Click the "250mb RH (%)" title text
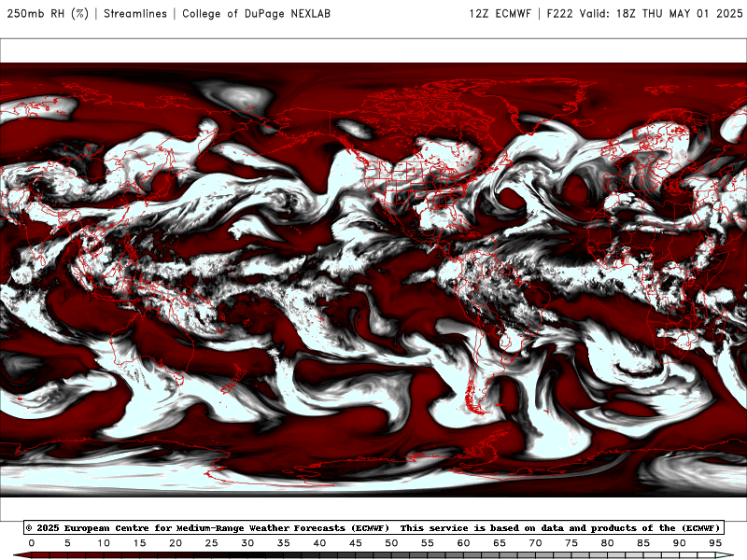The height and width of the screenshot is (560, 747). [49, 14]
